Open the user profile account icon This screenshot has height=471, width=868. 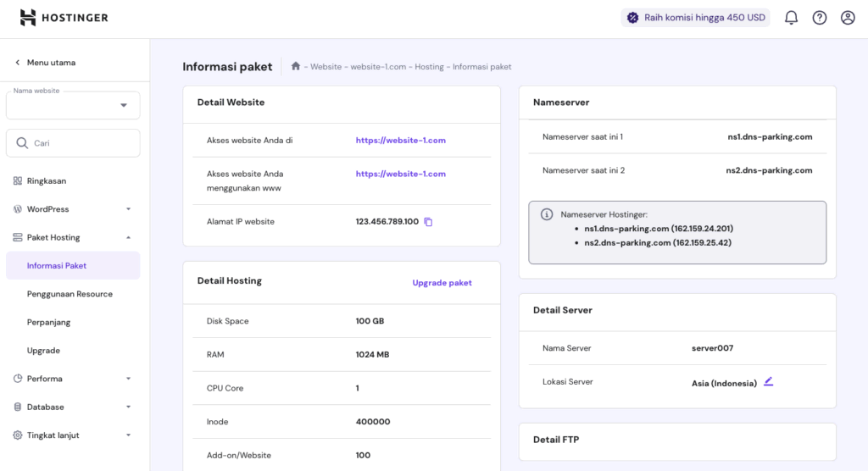(x=848, y=18)
